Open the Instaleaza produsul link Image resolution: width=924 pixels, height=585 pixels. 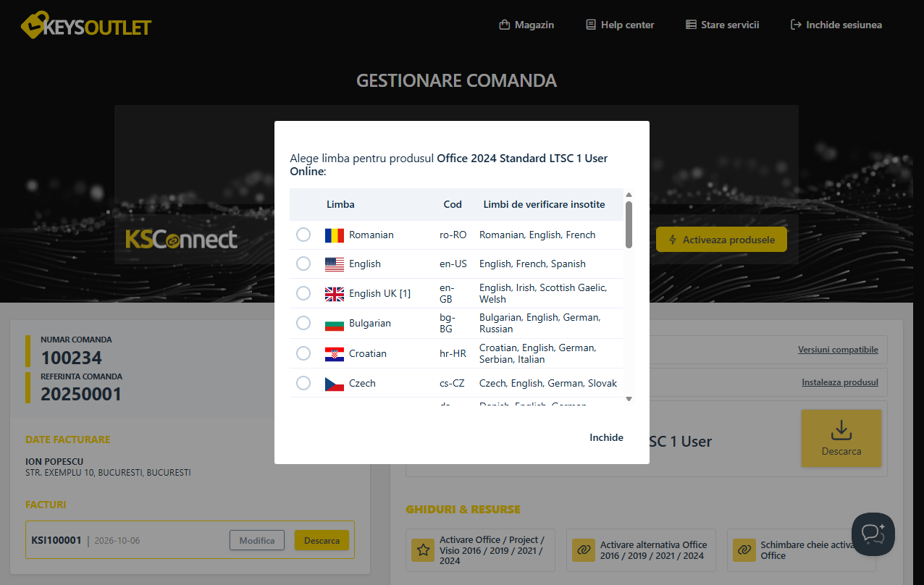click(x=840, y=382)
